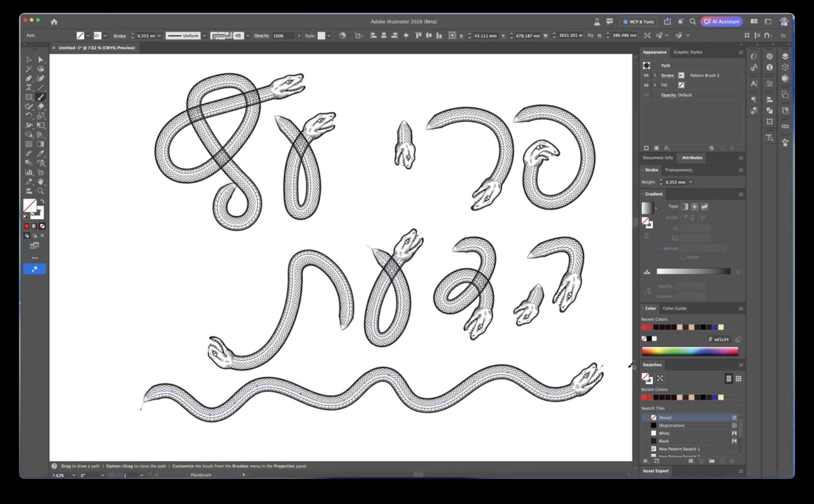Screen dimensions: 814x504
Task: Open the Character panel icon
Action: tap(753, 83)
